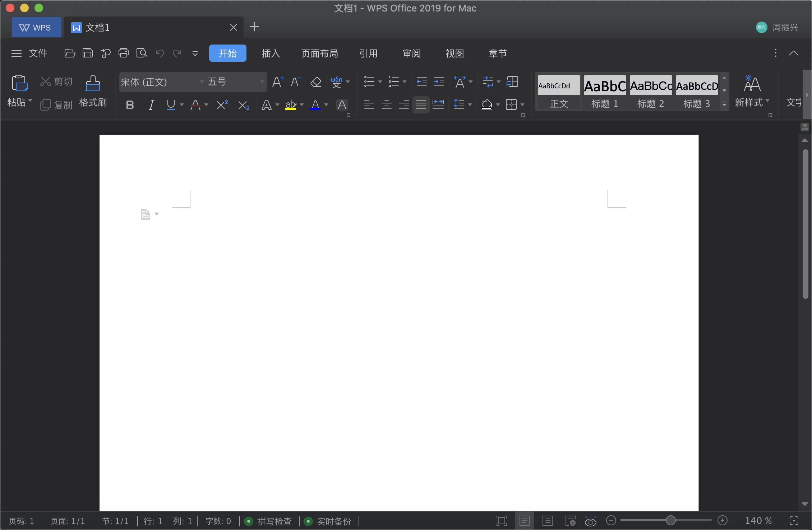This screenshot has width=812, height=530.
Task: Expand the paste options arrow under 粘贴
Action: click(x=30, y=101)
